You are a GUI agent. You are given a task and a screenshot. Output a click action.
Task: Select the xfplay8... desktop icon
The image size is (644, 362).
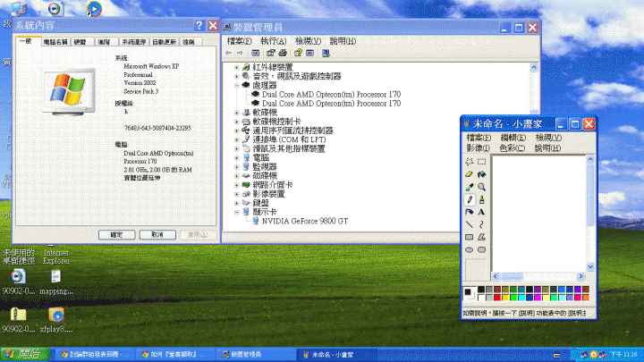pyautogui.click(x=56, y=320)
